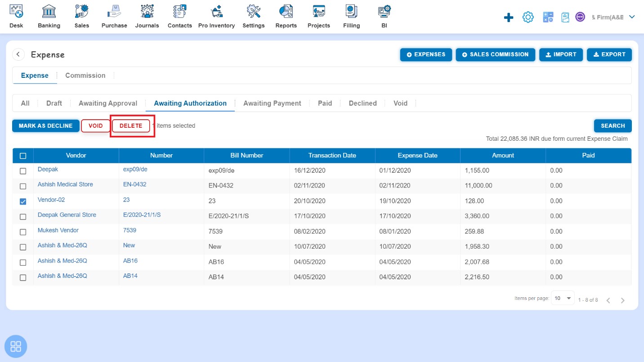Sort by the Amount column header
Screen dimensions: 644x362
(503, 156)
